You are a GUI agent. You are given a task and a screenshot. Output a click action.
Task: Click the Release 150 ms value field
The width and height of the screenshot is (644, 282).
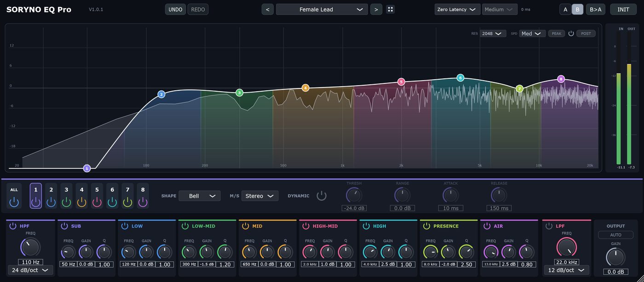click(499, 208)
